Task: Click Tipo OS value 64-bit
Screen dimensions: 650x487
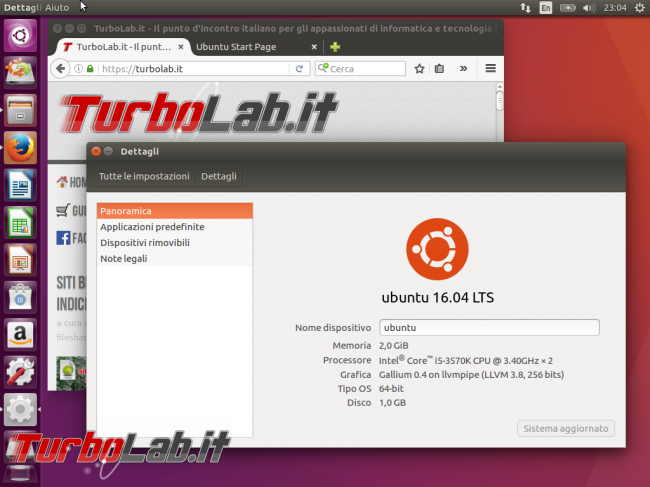Action: point(391,389)
